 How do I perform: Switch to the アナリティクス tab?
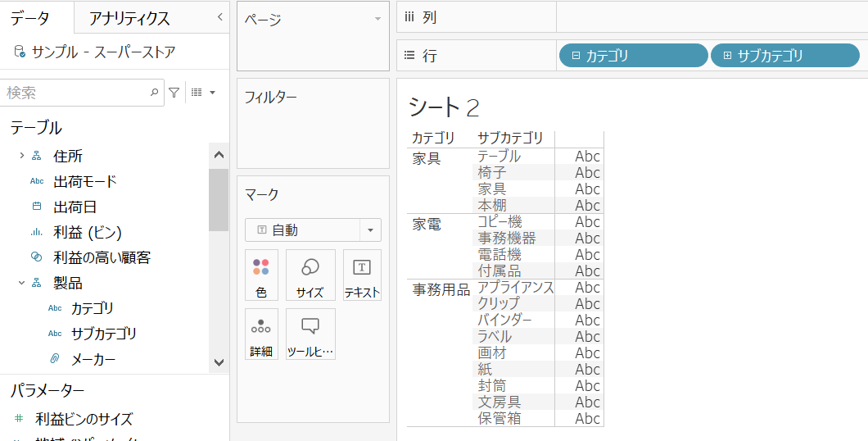click(x=129, y=18)
